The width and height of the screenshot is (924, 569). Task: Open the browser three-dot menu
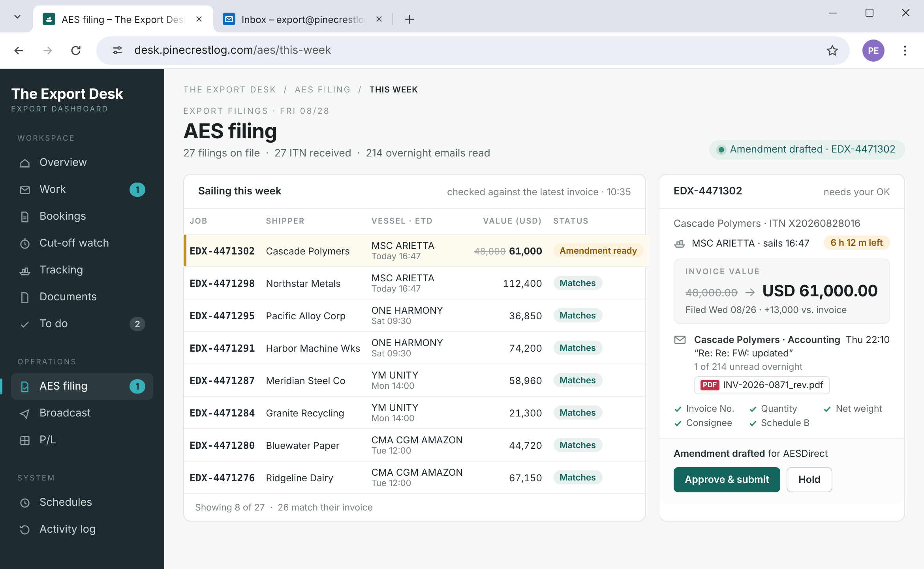click(x=905, y=51)
